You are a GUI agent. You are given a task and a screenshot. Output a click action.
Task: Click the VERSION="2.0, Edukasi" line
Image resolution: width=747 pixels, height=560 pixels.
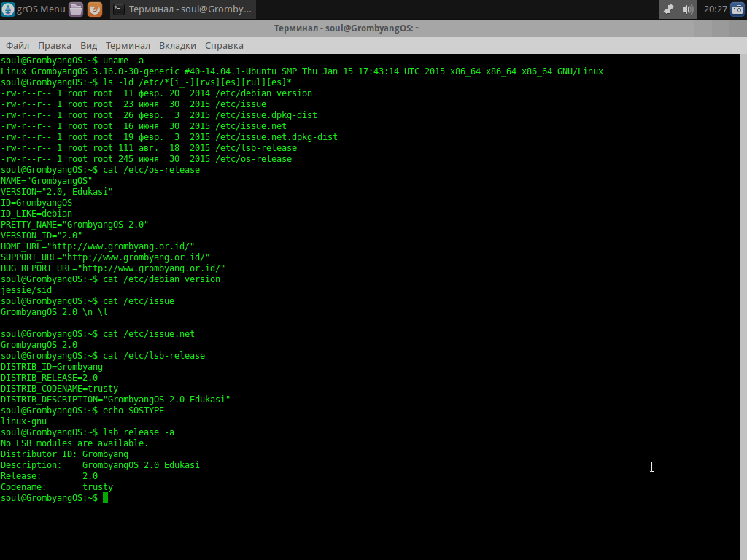57,192
